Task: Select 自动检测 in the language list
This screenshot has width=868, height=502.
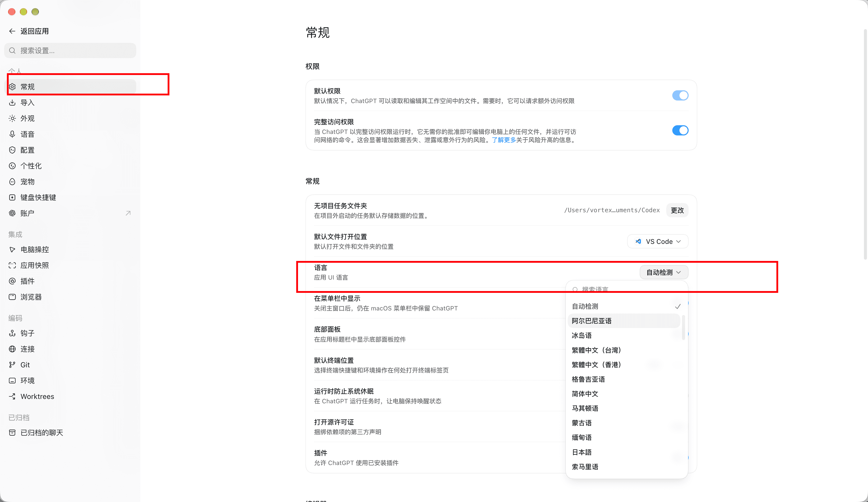Action: (624, 306)
